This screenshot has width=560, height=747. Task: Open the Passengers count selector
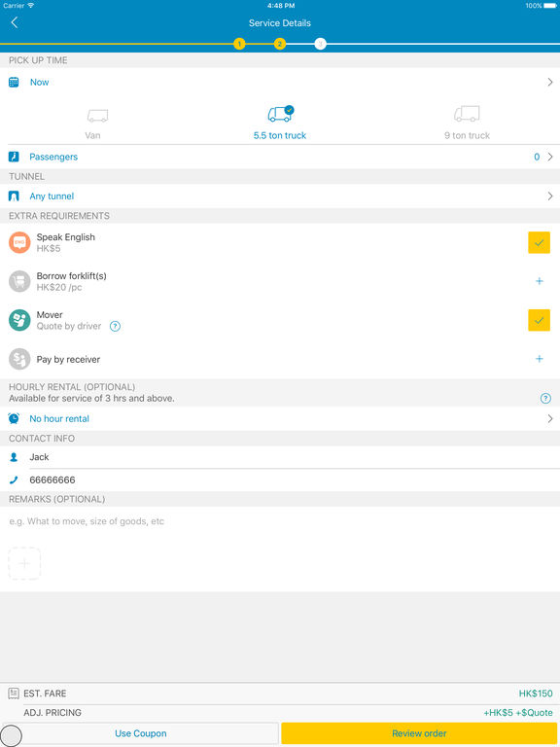[280, 157]
